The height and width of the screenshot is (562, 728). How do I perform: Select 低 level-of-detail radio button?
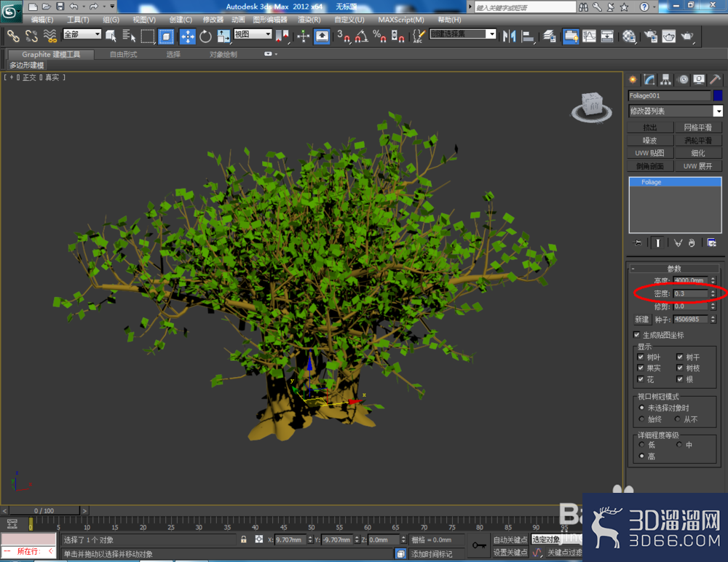pyautogui.click(x=641, y=445)
